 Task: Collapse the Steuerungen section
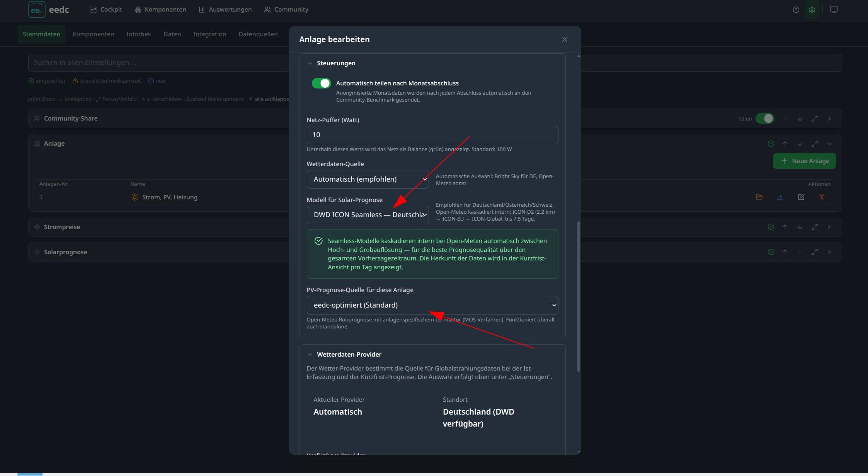(x=310, y=63)
